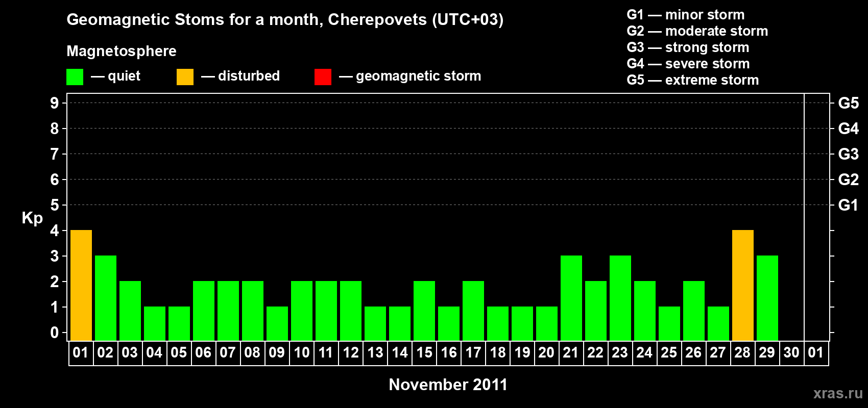This screenshot has width=868, height=408.
Task: Click the green bar for day 23
Action: coord(620,298)
